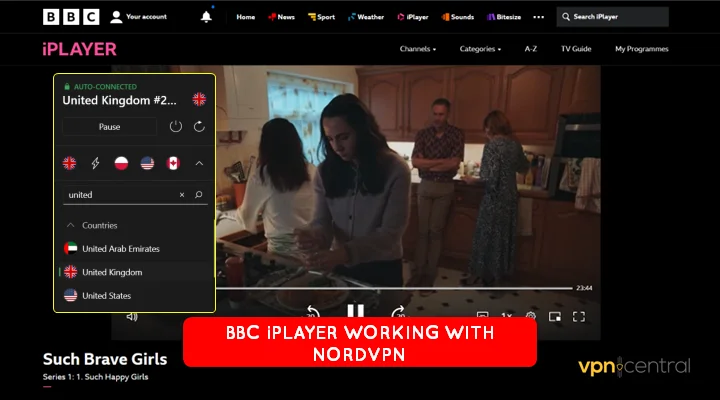
Task: Open the Weather section
Action: point(366,17)
